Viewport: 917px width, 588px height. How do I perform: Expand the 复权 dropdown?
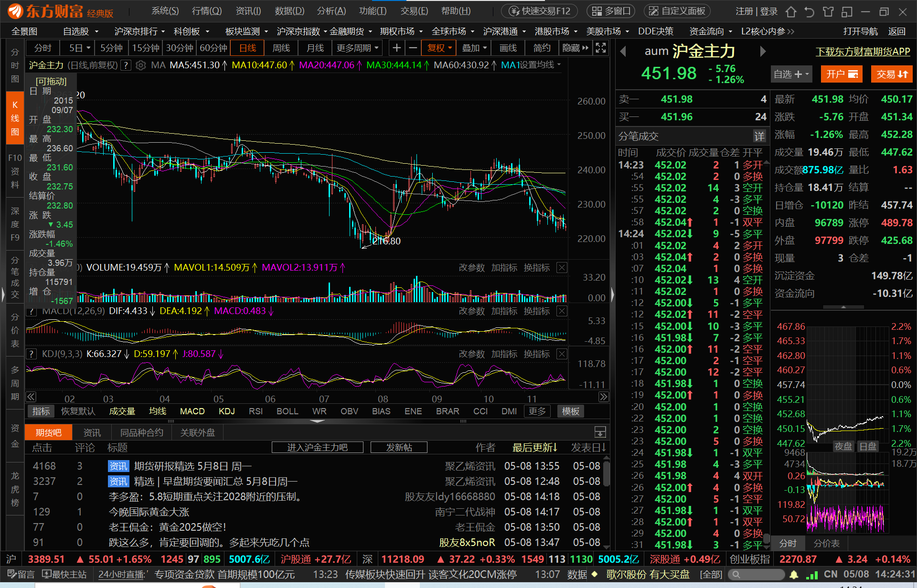coord(439,48)
